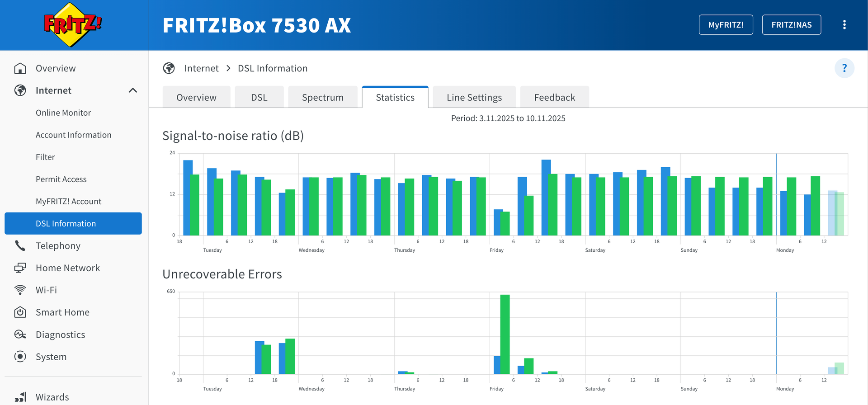Viewport: 868px width, 405px height.
Task: Click the System icon in sidebar
Action: (x=20, y=357)
